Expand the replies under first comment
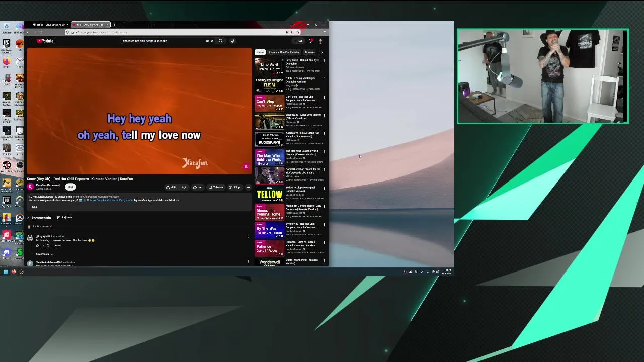 [44, 254]
